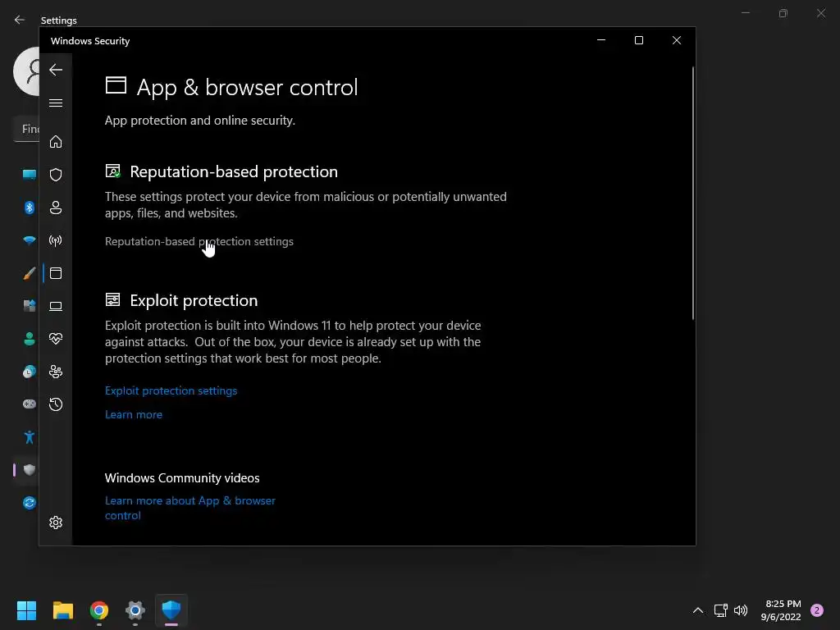
Task: Open Virus & threat protection shield icon
Action: [x=56, y=175]
